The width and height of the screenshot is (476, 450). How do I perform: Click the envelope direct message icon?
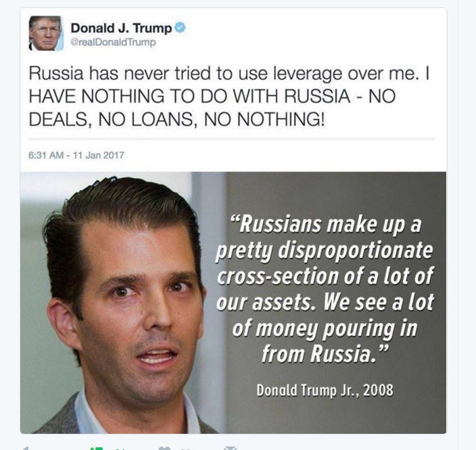point(231,448)
